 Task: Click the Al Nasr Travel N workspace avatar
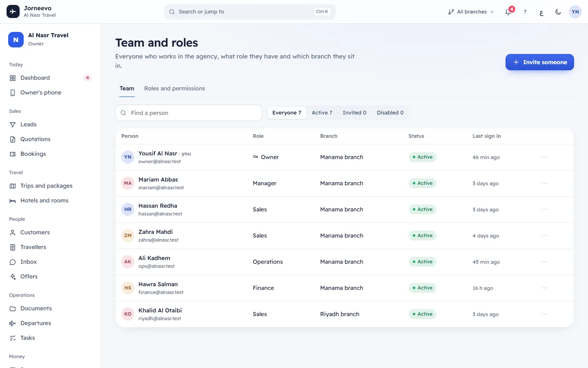[16, 40]
